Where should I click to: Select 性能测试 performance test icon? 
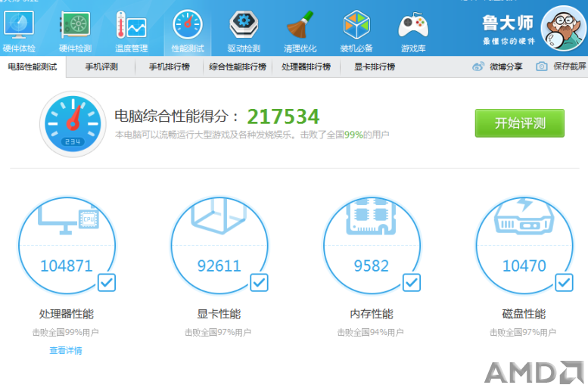tap(188, 25)
